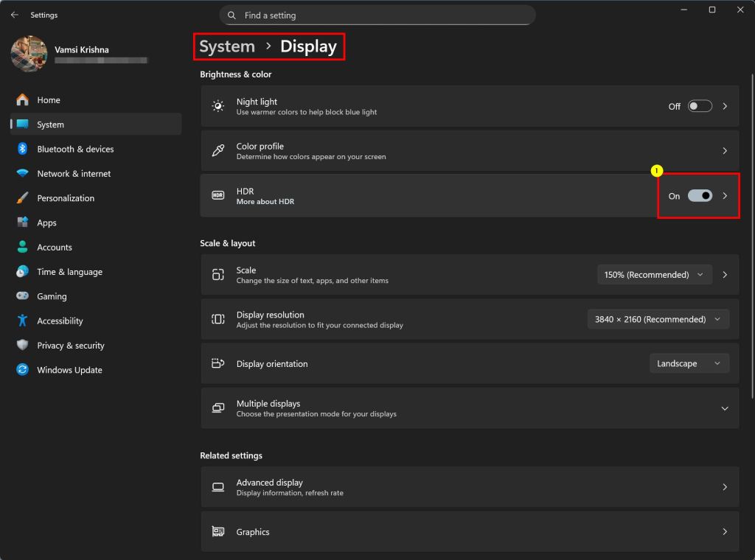The image size is (755, 560).
Task: Open Bluetooth & devices settings
Action: (x=96, y=149)
